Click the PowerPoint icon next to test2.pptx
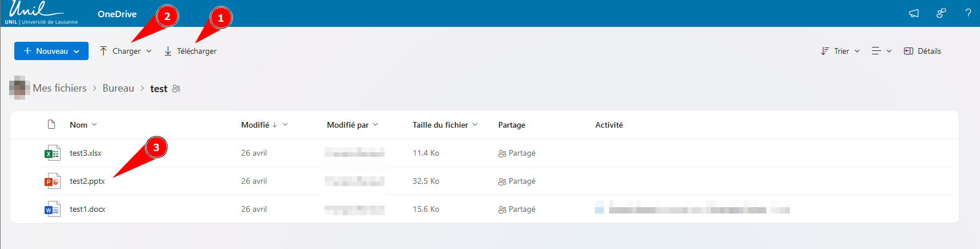Viewport: 980px width, 249px height. [52, 181]
